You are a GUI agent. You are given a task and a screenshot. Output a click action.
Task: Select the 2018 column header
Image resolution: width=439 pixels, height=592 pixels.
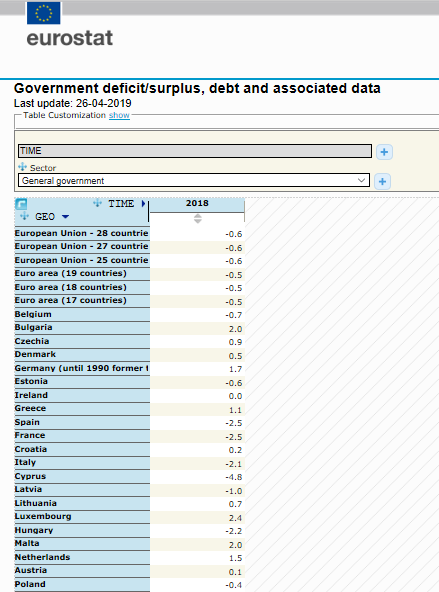click(197, 203)
